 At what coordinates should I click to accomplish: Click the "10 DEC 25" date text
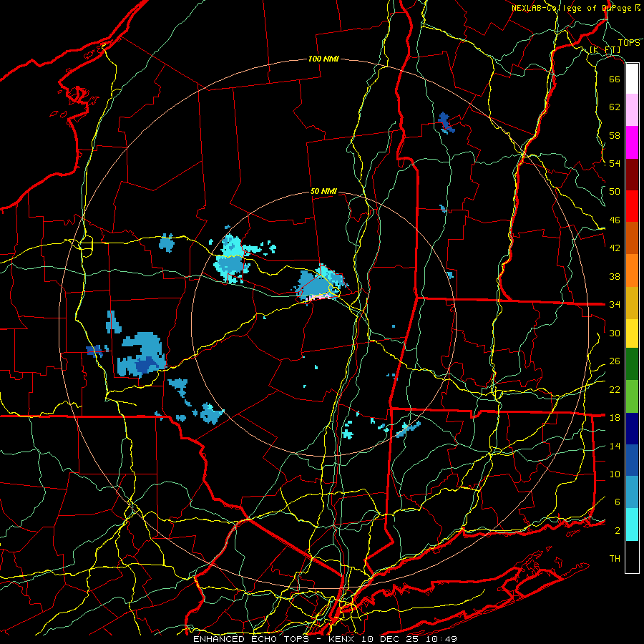pos(391,639)
